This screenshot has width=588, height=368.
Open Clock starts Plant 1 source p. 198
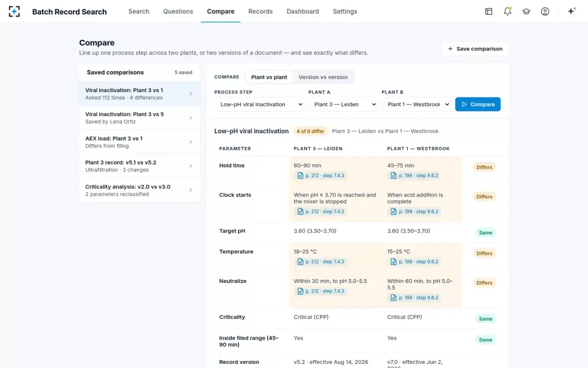[414, 212]
